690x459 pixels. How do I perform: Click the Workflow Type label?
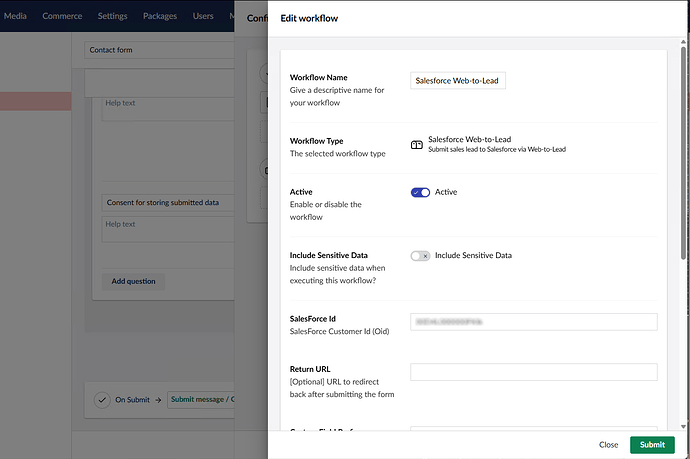point(316,141)
